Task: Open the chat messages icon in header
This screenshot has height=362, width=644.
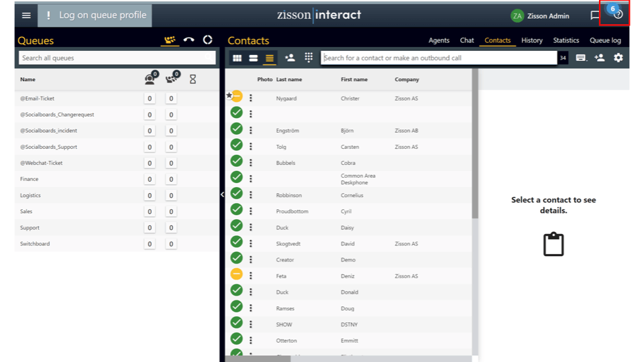Action: click(595, 15)
